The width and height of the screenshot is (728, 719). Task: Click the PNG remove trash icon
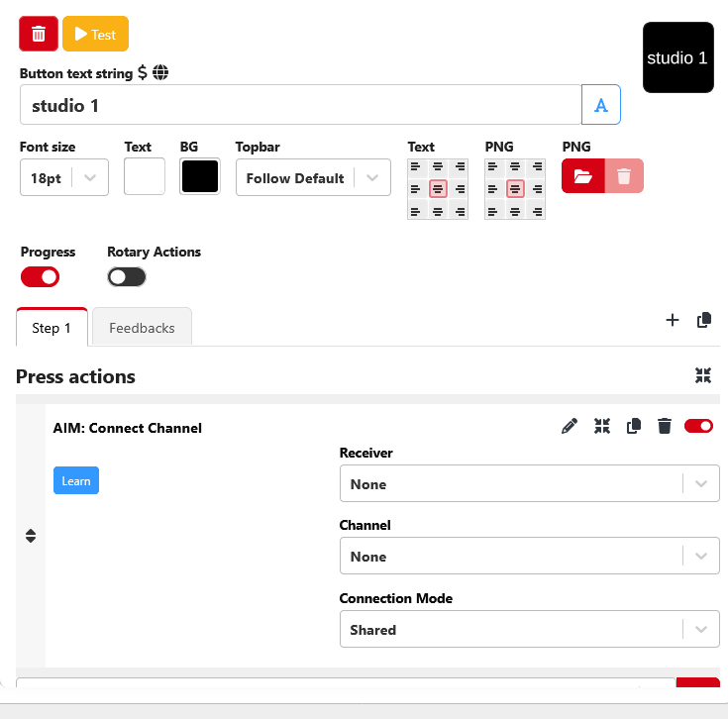(624, 176)
